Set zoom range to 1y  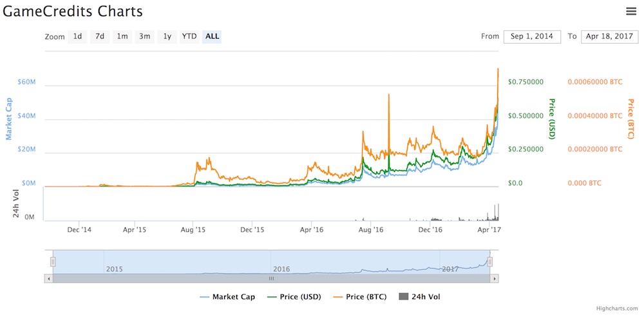pyautogui.click(x=167, y=36)
